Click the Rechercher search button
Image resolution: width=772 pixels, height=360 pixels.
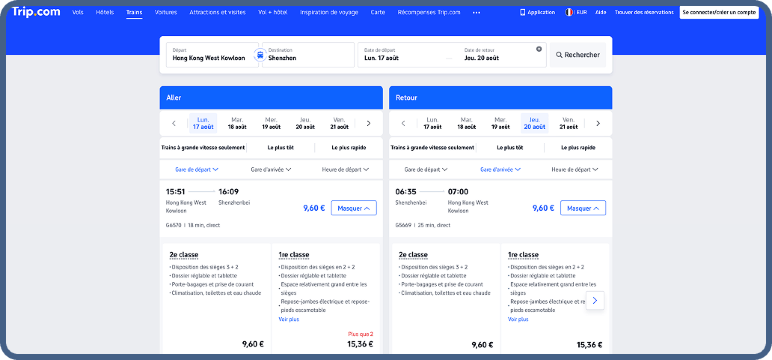pyautogui.click(x=578, y=55)
